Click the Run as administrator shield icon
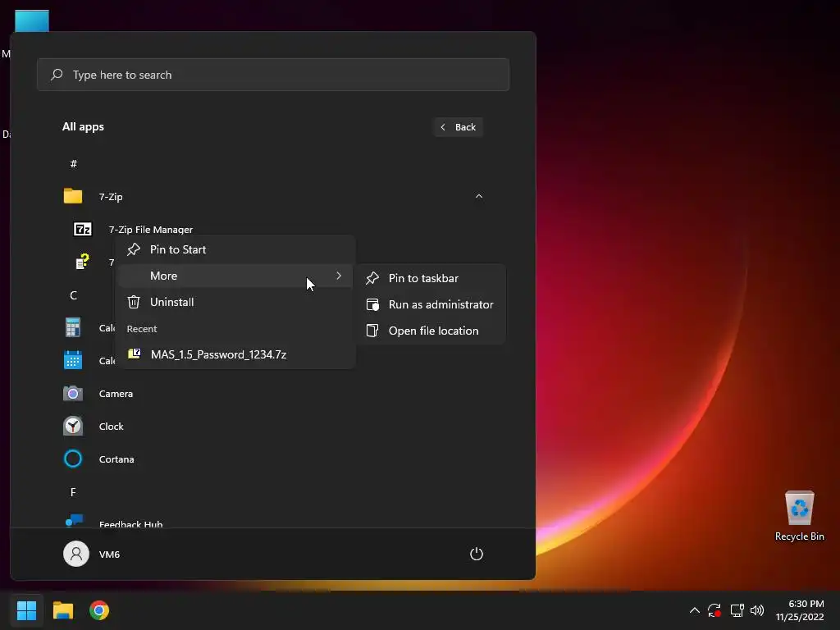 372,304
